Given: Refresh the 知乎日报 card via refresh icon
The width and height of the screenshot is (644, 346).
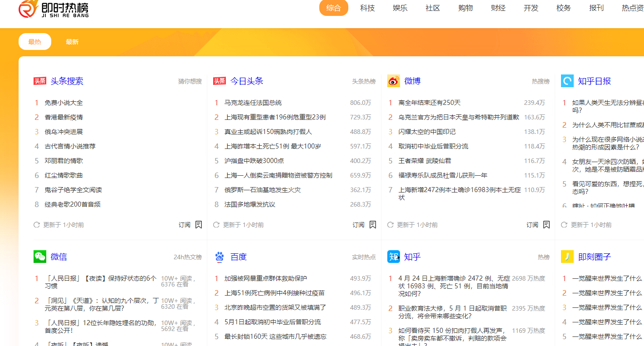Looking at the screenshot, I should click(564, 225).
